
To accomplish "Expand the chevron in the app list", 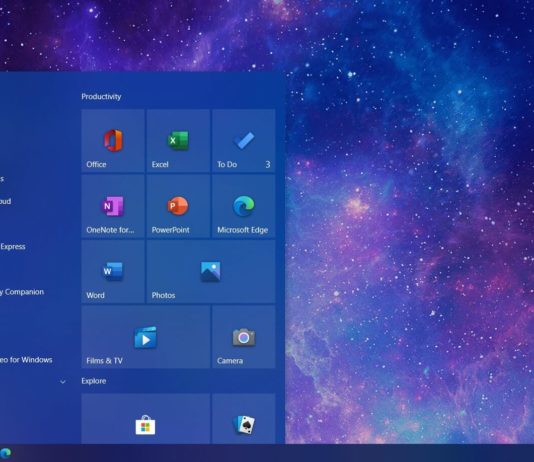I will point(63,382).
